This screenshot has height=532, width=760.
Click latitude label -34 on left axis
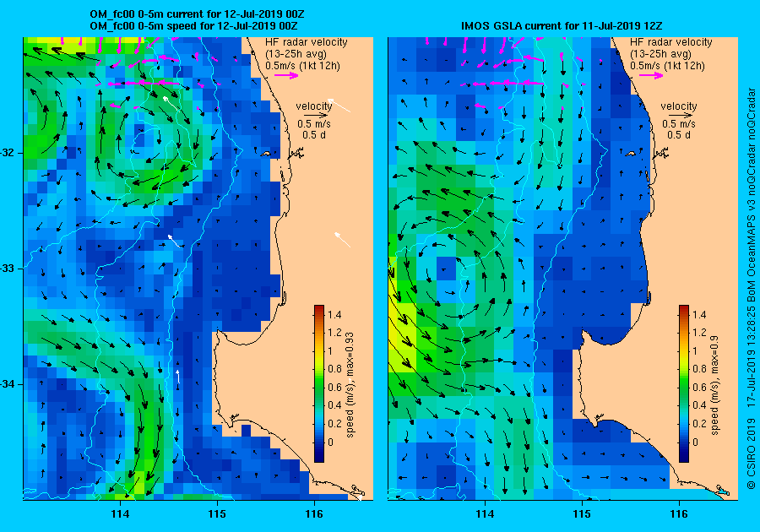coord(8,384)
